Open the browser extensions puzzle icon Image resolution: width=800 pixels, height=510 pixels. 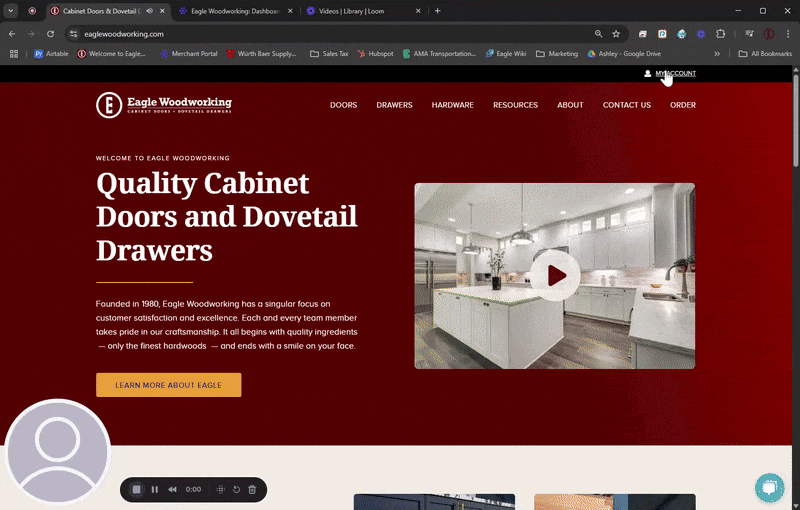(x=720, y=34)
